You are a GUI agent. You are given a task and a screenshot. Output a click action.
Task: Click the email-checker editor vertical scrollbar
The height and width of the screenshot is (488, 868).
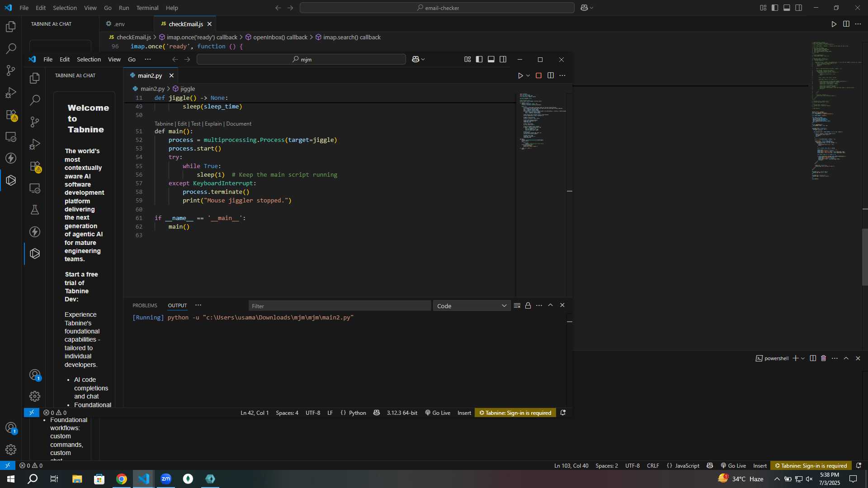865,257
